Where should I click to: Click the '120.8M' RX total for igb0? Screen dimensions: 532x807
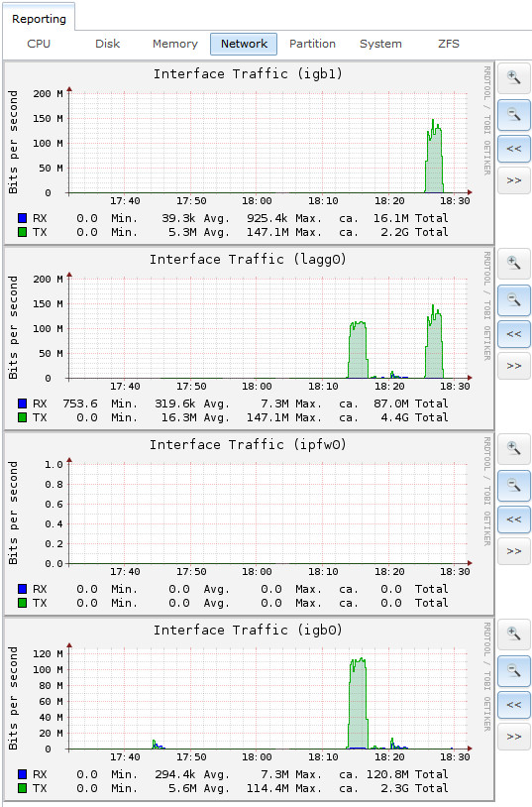tap(387, 774)
